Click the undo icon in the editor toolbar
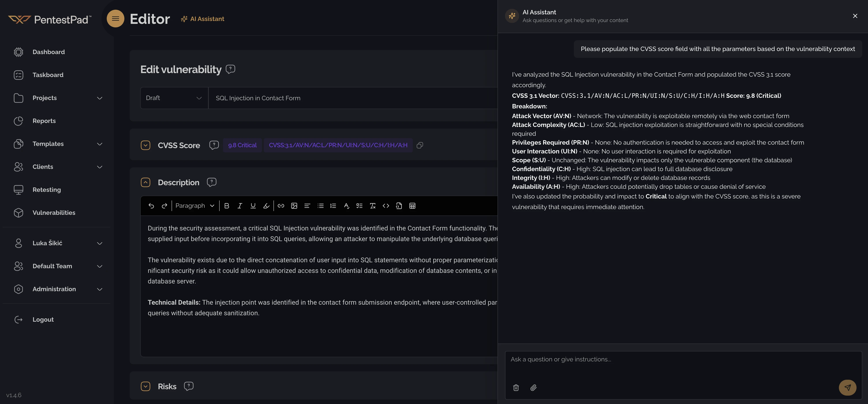868x404 pixels. pyautogui.click(x=151, y=206)
